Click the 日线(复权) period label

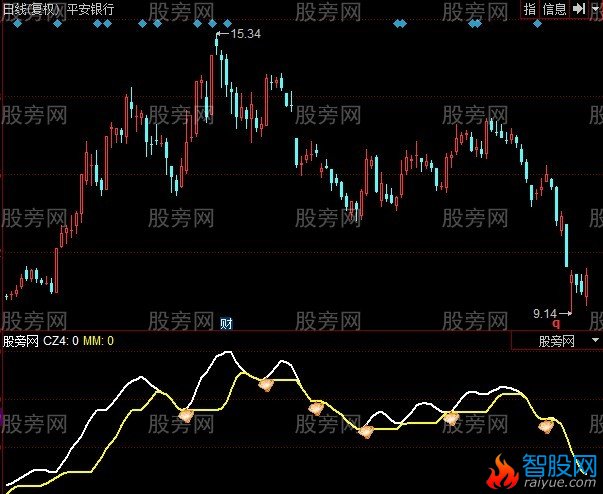point(32,9)
